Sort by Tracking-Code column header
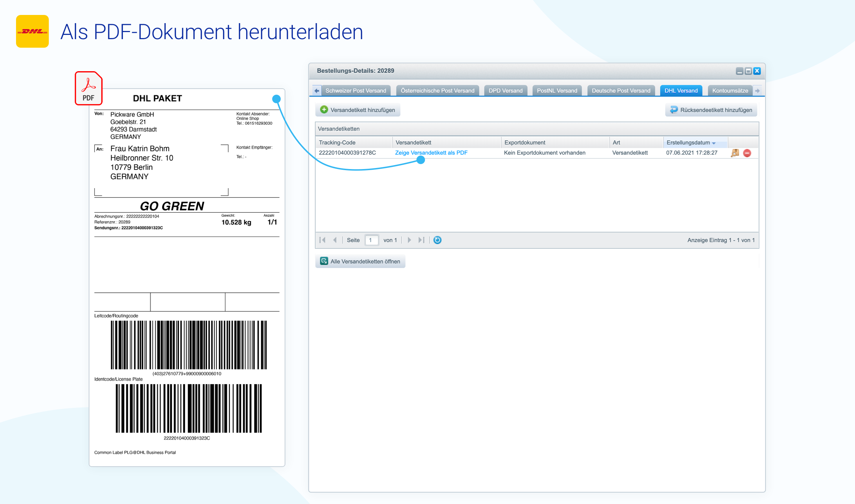The width and height of the screenshot is (855, 504). click(354, 142)
